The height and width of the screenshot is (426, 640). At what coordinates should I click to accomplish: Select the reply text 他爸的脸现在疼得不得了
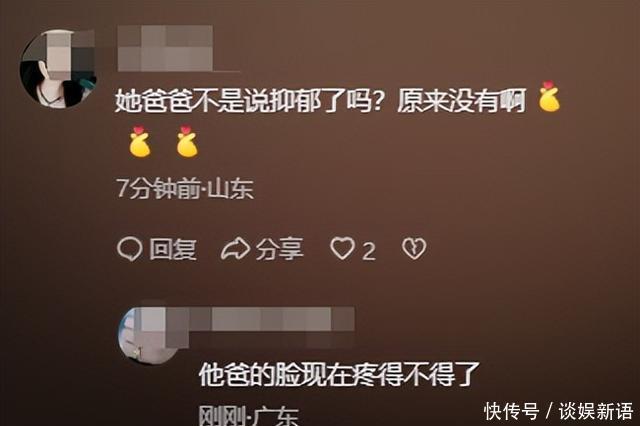(339, 374)
